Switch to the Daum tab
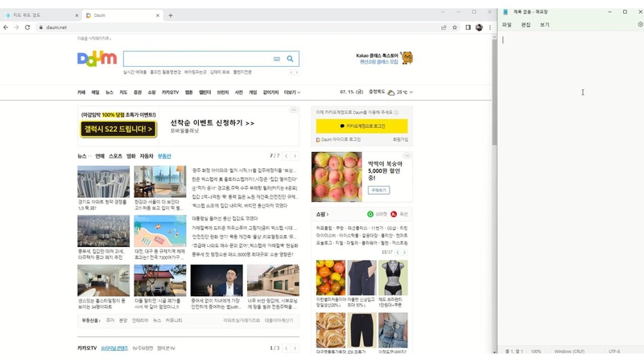 click(x=122, y=15)
